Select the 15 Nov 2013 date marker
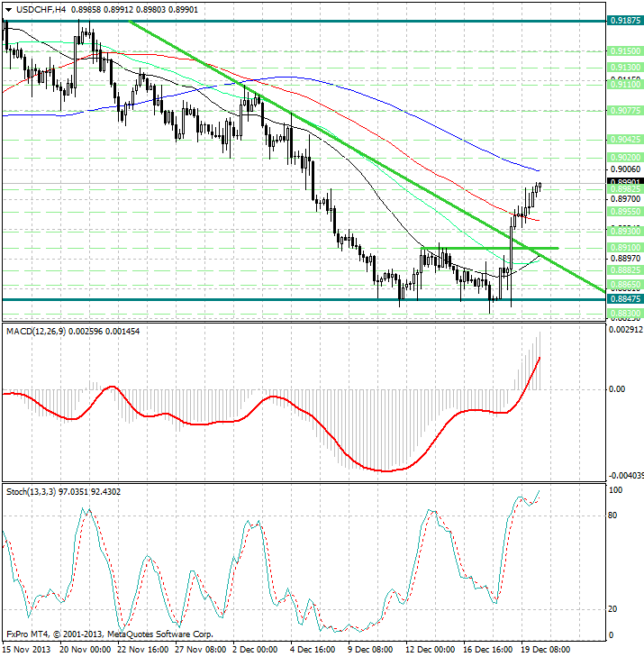 tap(27, 648)
